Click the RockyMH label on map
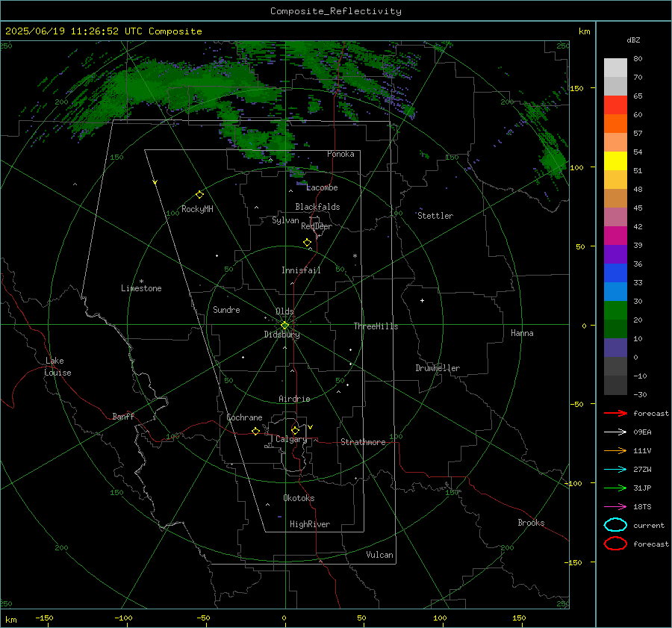Screen dimensions: 672x628 click(197, 209)
